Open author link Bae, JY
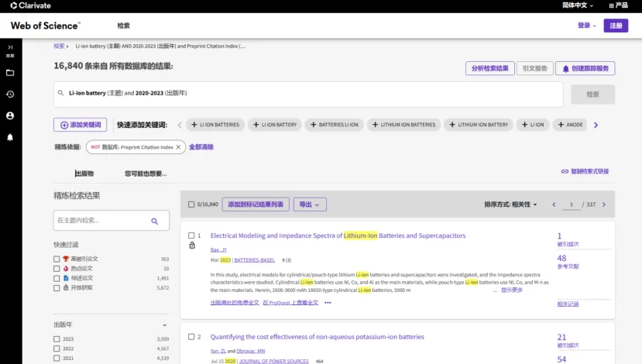Screen dimensions: 642x364 click(218, 249)
